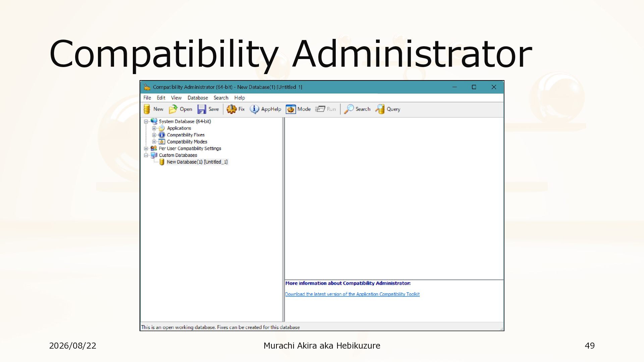Image resolution: width=644 pixels, height=362 pixels.
Task: Expand the Compatibility Fixes node
Action: tap(154, 135)
